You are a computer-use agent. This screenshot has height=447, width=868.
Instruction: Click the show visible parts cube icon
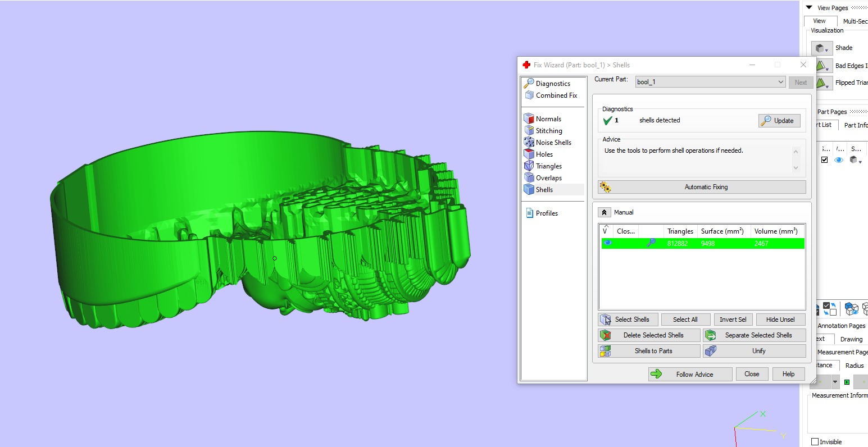[x=852, y=309]
